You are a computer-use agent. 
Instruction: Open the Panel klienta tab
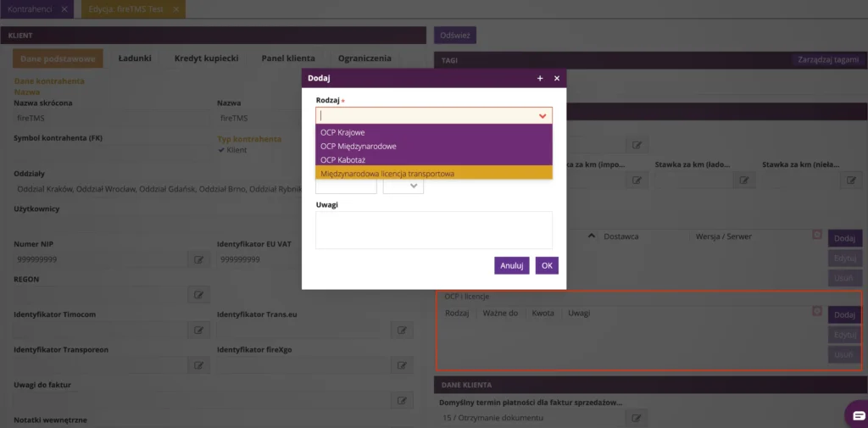(288, 58)
